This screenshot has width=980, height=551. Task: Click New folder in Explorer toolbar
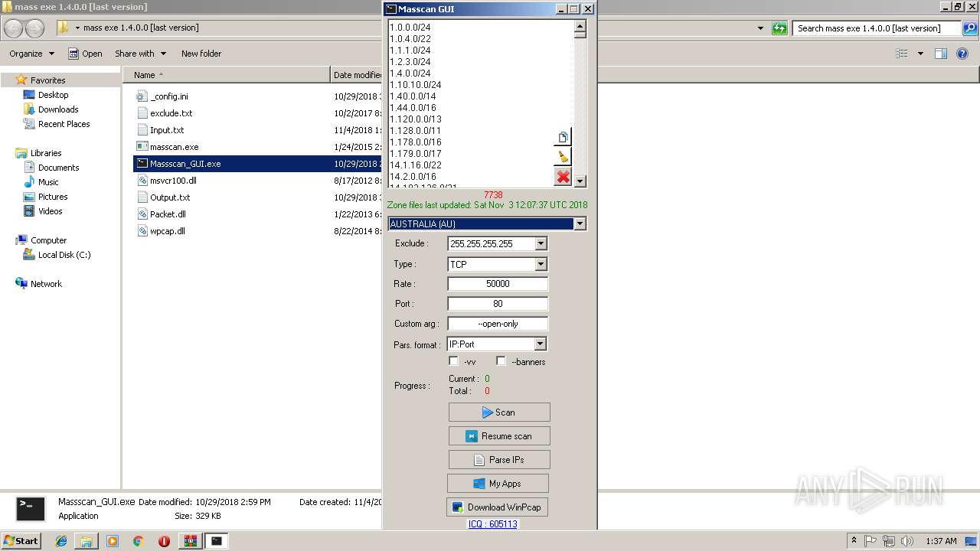(x=201, y=54)
